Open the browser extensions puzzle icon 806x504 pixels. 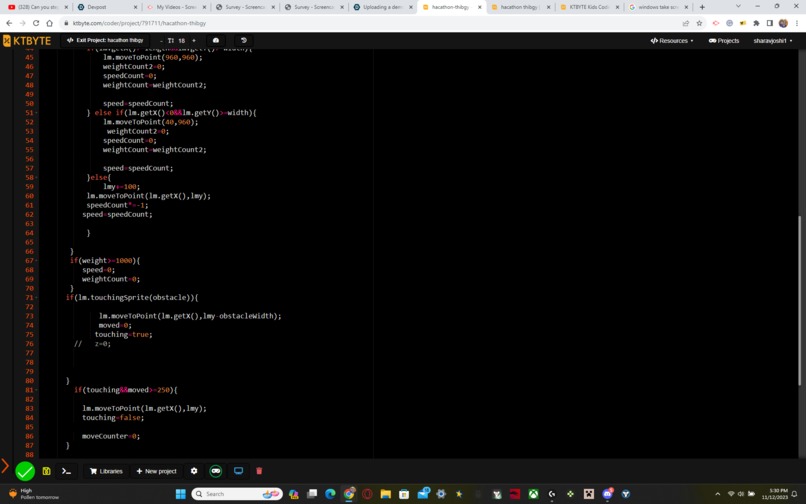pyautogui.click(x=756, y=23)
